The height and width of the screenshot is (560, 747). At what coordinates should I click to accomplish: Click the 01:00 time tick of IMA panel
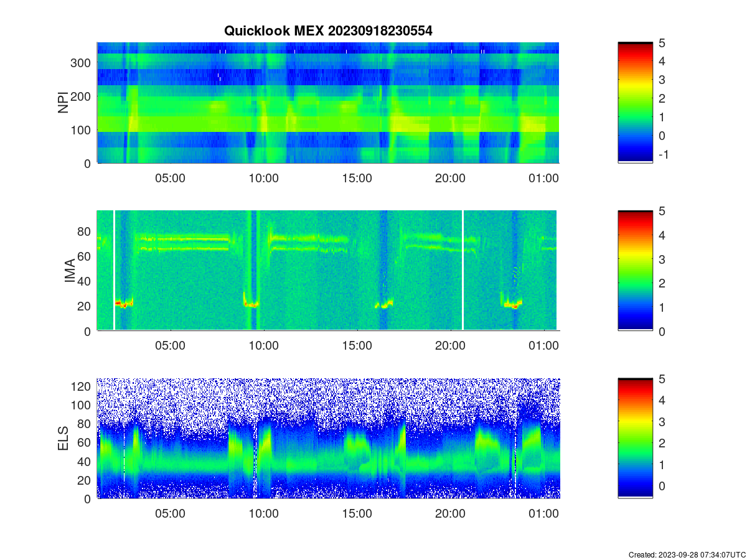click(x=545, y=346)
